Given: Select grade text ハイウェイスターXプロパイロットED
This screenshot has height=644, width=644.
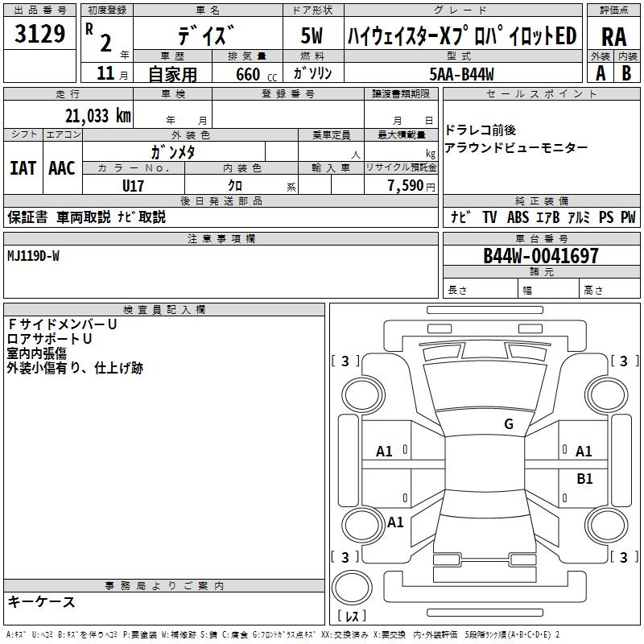Looking at the screenshot, I should pos(462,35).
